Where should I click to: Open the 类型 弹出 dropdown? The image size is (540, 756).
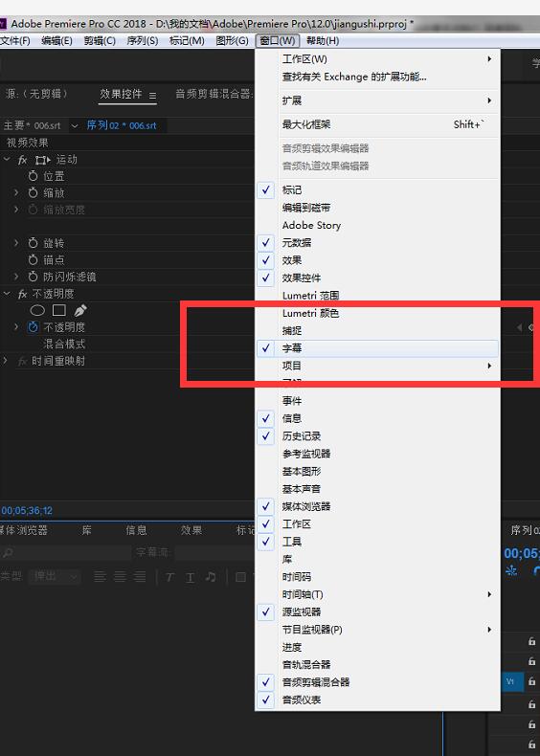(x=55, y=576)
